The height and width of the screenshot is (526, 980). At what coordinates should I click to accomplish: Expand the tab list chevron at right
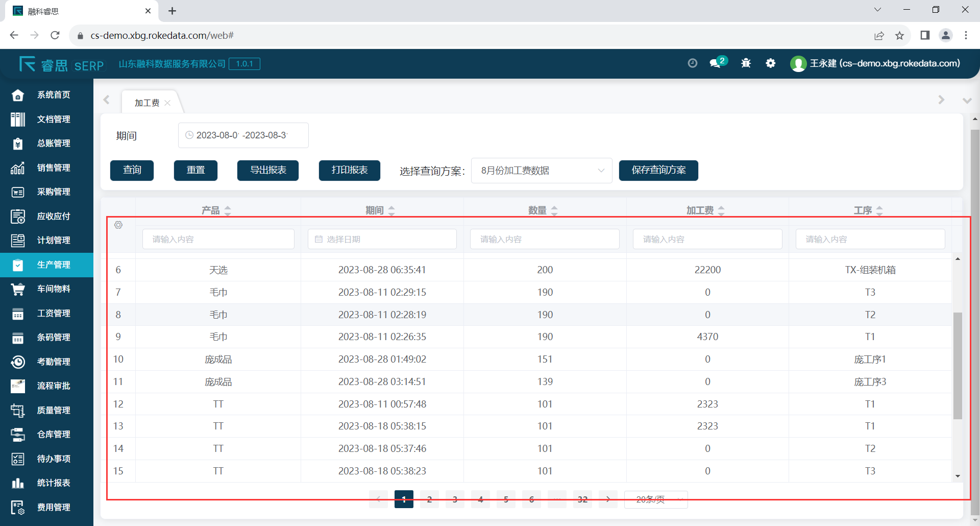click(967, 101)
